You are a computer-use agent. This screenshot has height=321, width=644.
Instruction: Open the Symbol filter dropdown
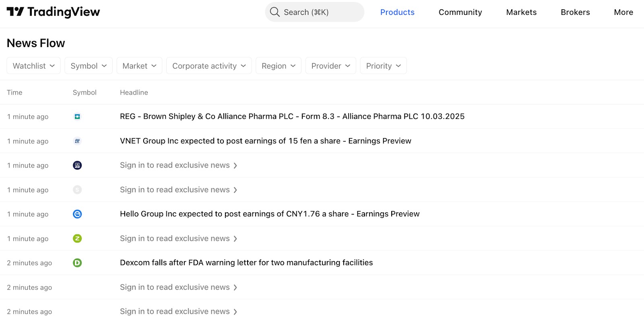[x=89, y=66]
